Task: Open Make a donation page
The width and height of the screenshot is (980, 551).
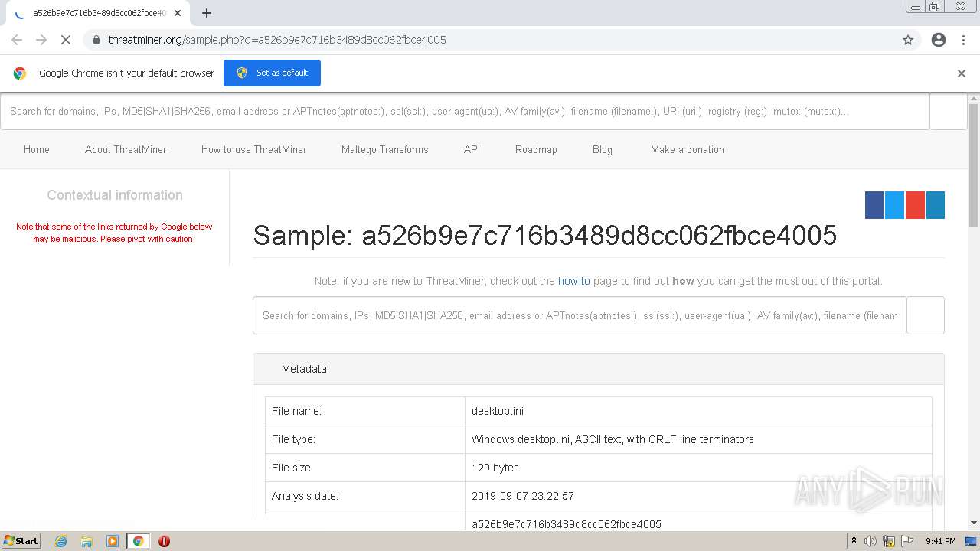Action: (x=688, y=149)
